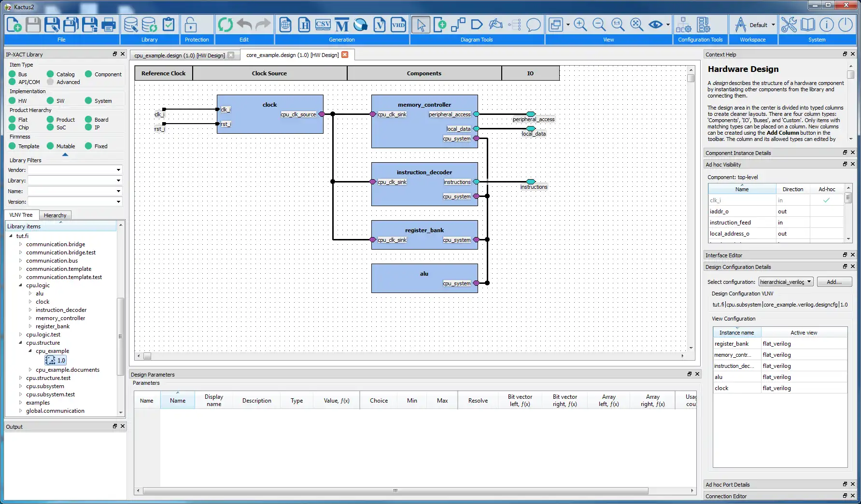
Task: Check the Ad-hoc box for iaddr_o port
Action: (x=826, y=211)
